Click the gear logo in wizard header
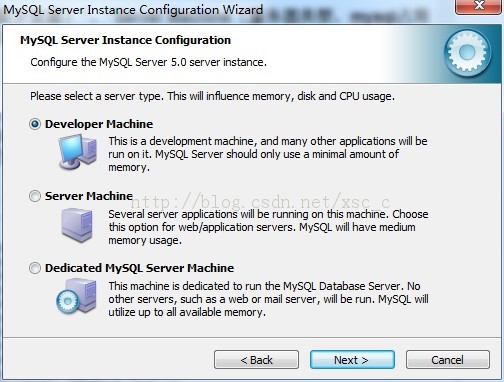 click(467, 52)
